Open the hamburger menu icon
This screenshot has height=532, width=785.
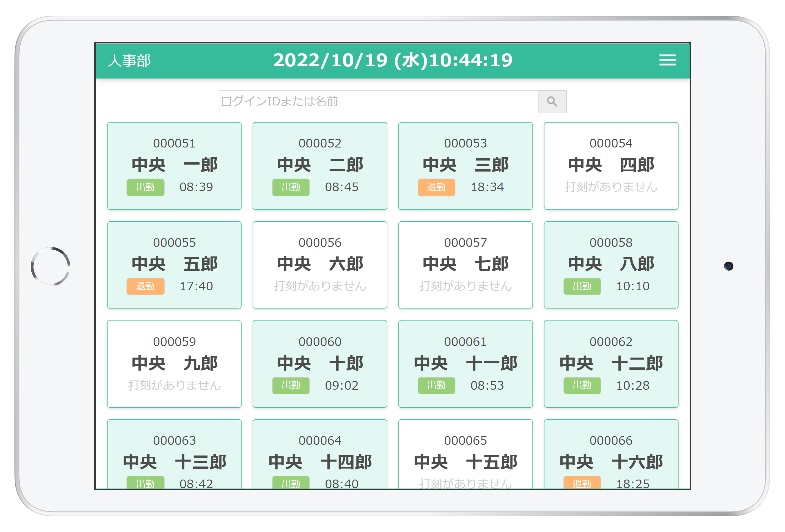[667, 61]
